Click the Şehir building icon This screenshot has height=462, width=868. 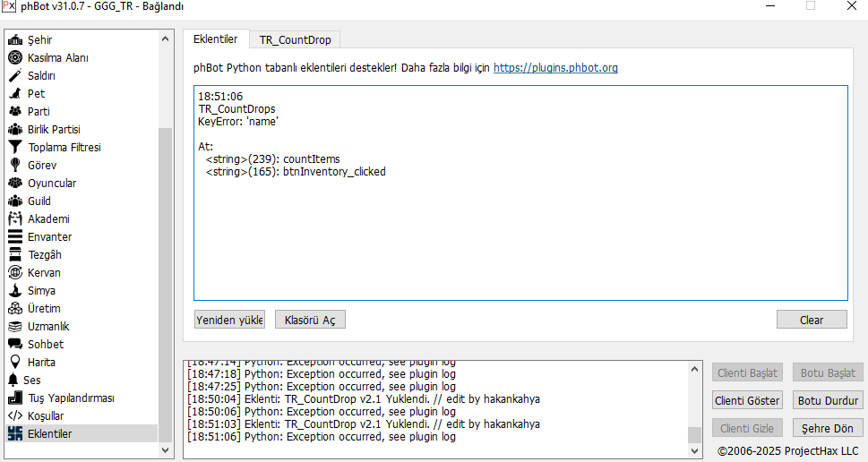point(14,40)
